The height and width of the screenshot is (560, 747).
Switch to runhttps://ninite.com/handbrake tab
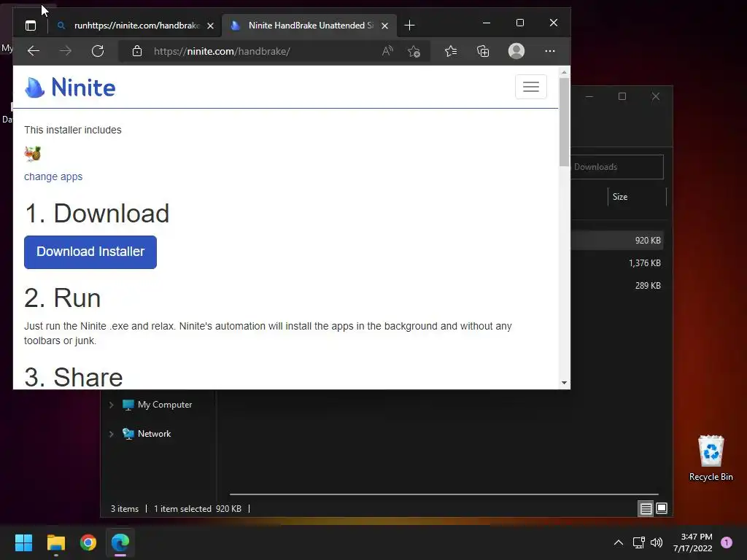[x=135, y=26]
